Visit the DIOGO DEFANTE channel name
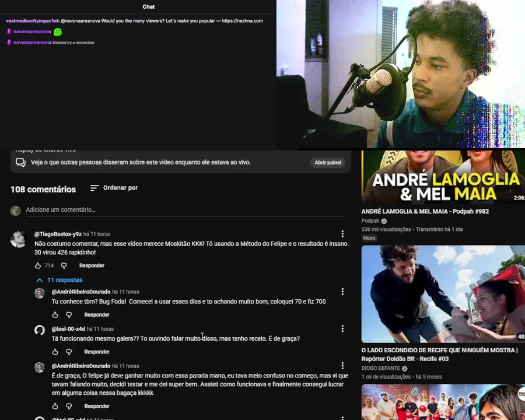The height and width of the screenshot is (420, 525). click(381, 368)
